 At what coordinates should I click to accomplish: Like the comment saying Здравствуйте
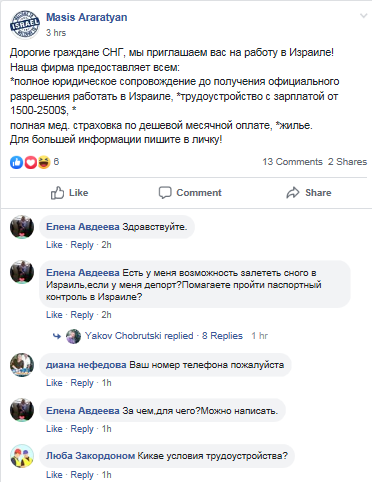tap(54, 245)
